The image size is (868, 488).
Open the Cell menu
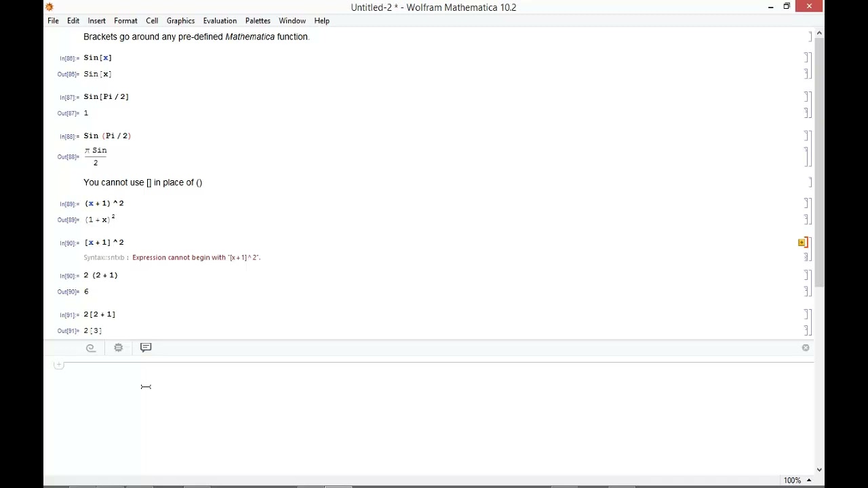(x=152, y=20)
